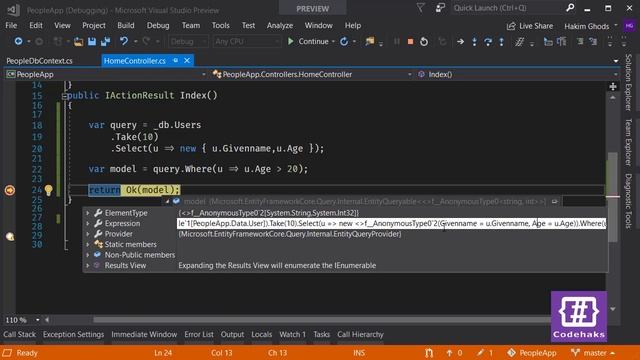Stop debugging with the red square icon

pyautogui.click(x=410, y=41)
